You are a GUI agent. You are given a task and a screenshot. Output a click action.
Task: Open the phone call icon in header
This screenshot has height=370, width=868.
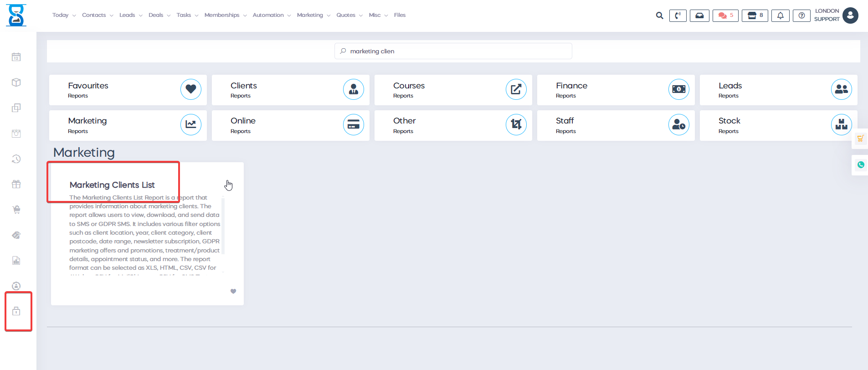pyautogui.click(x=678, y=15)
